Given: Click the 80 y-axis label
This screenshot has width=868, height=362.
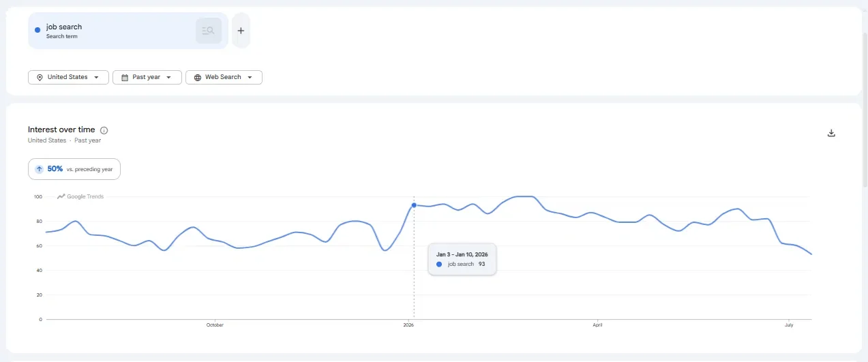Looking at the screenshot, I should pyautogui.click(x=39, y=222).
